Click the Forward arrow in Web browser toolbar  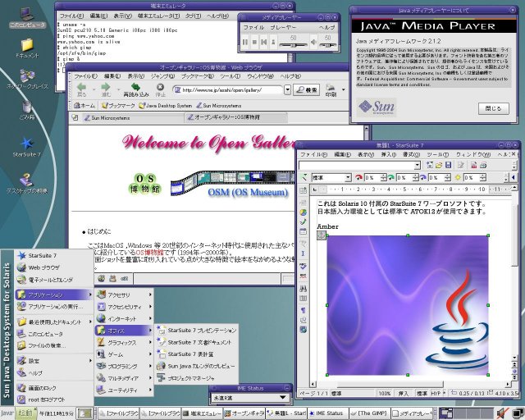click(106, 87)
